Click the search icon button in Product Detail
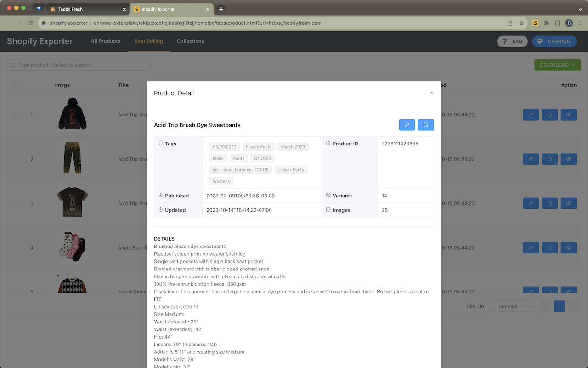This screenshot has height=368, width=588. pyautogui.click(x=426, y=125)
